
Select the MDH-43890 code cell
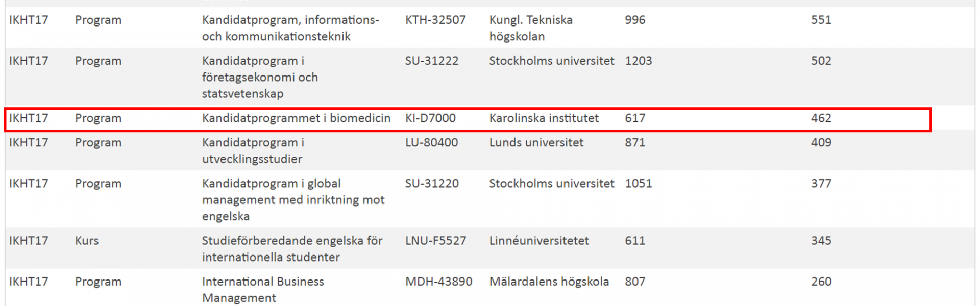click(438, 282)
